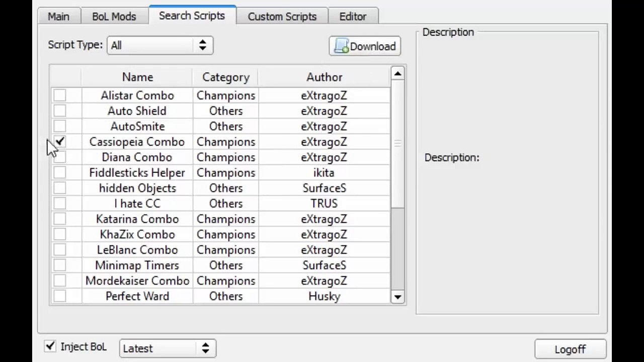The height and width of the screenshot is (362, 644).
Task: Select the Mordekaiser Combo script name
Action: (x=137, y=281)
